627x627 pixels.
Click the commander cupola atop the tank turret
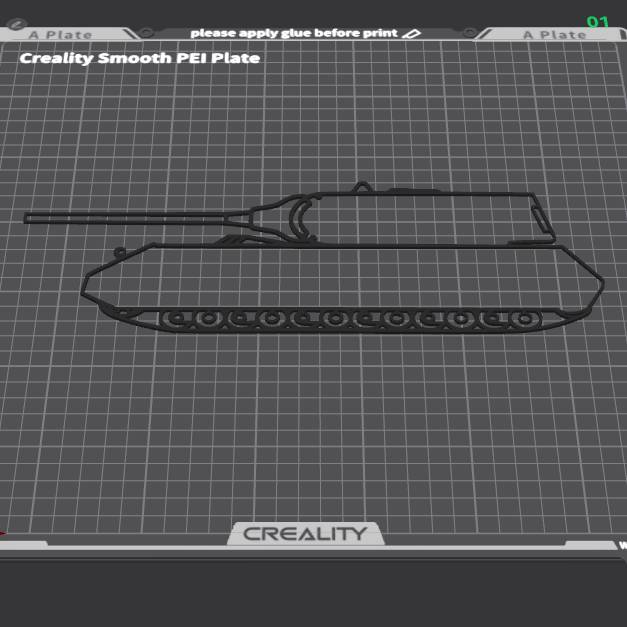361,186
